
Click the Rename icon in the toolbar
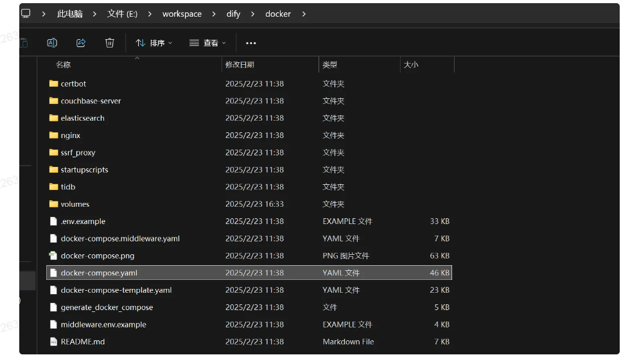[x=52, y=43]
